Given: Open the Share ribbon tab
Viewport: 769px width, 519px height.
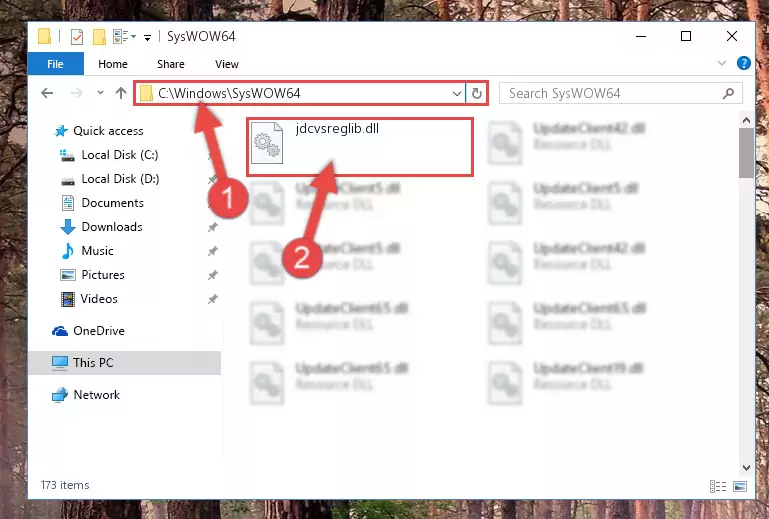Looking at the screenshot, I should click(x=171, y=64).
